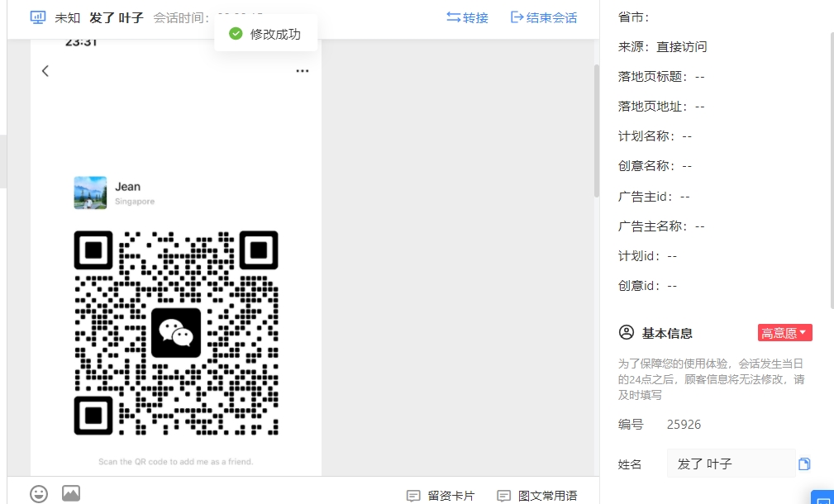Image resolution: width=834 pixels, height=504 pixels.
Task: Open the emoji picker
Action: [39, 494]
